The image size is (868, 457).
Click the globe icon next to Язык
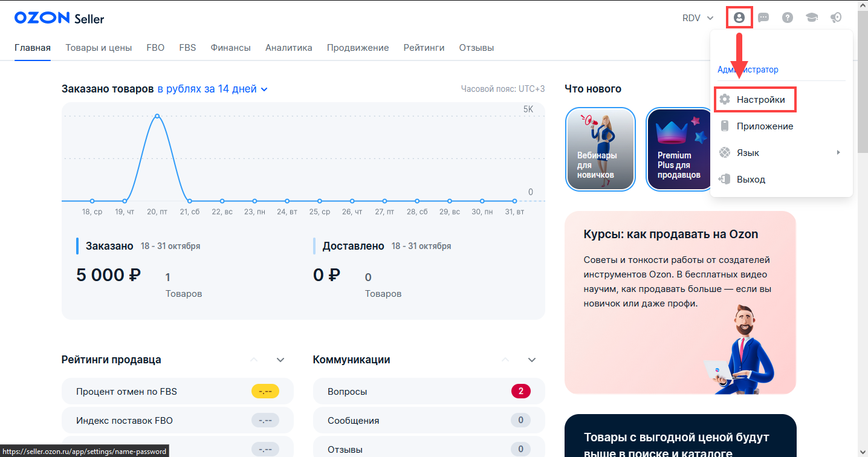[725, 153]
